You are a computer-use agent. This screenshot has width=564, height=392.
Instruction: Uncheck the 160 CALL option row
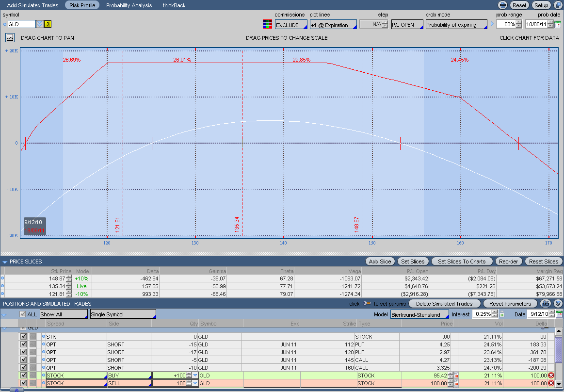click(23, 368)
